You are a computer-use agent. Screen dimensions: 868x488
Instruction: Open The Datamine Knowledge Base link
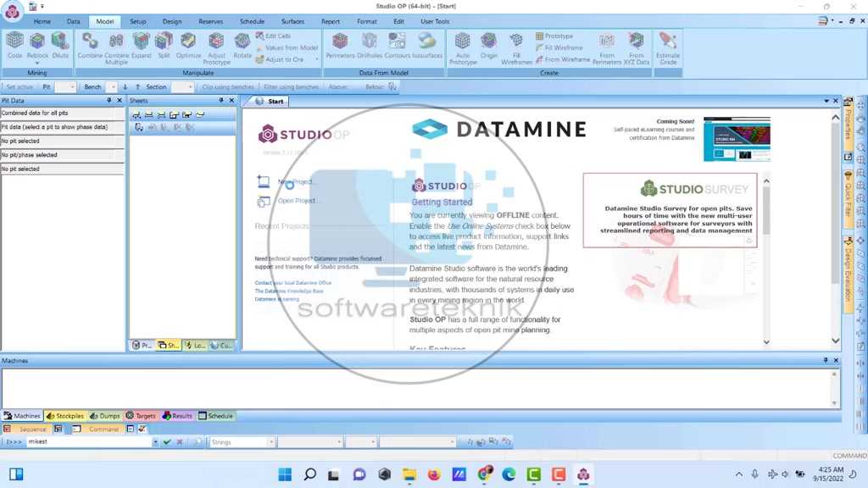click(289, 291)
